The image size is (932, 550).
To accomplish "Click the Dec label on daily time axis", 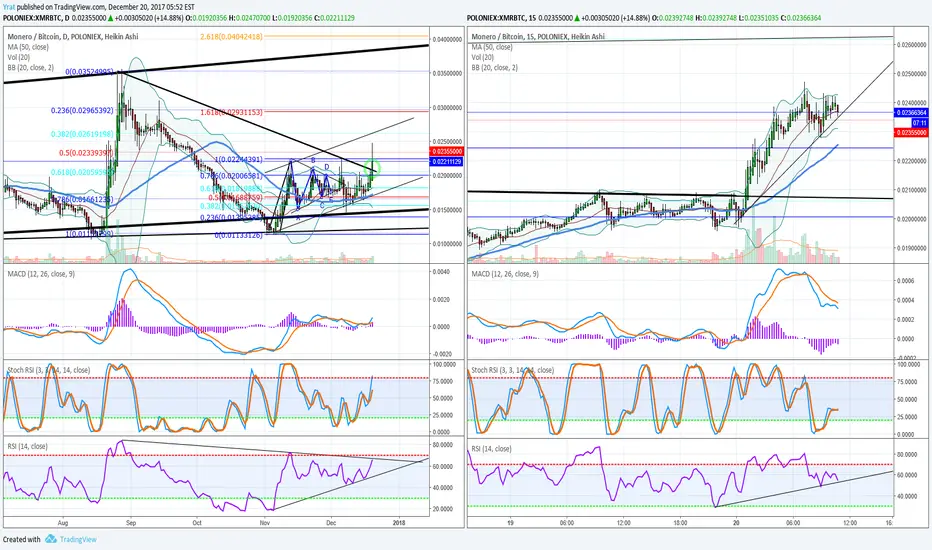I will coord(331,523).
